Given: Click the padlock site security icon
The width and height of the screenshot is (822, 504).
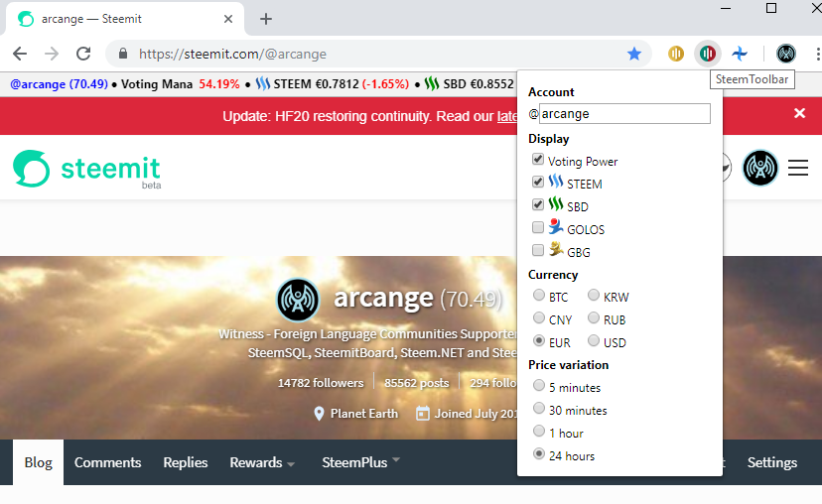Looking at the screenshot, I should pos(123,54).
